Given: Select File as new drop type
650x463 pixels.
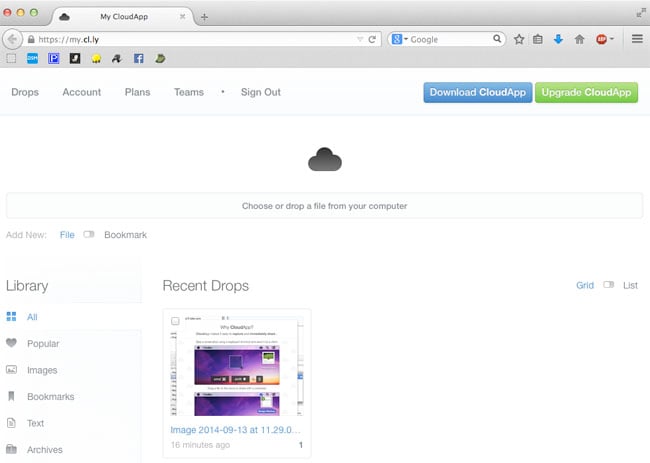Looking at the screenshot, I should (67, 235).
